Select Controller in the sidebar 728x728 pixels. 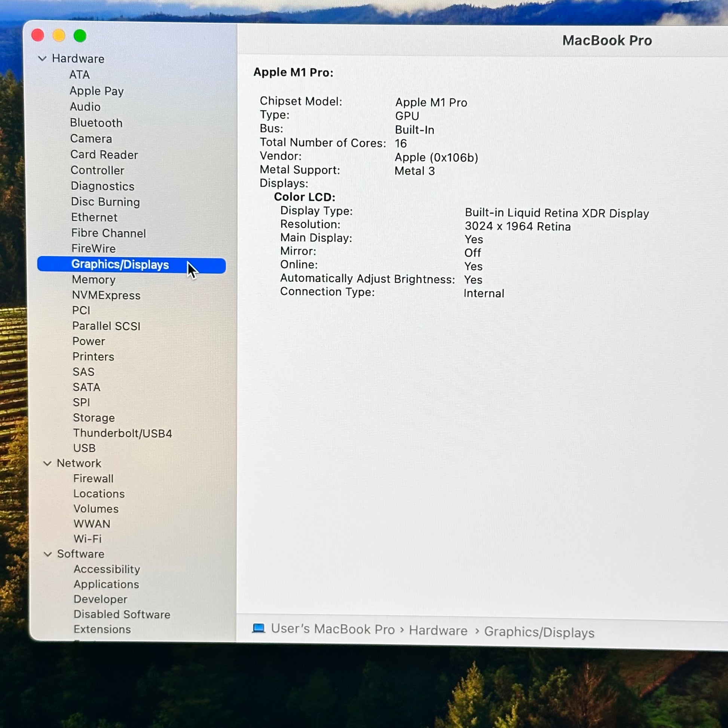pos(98,170)
